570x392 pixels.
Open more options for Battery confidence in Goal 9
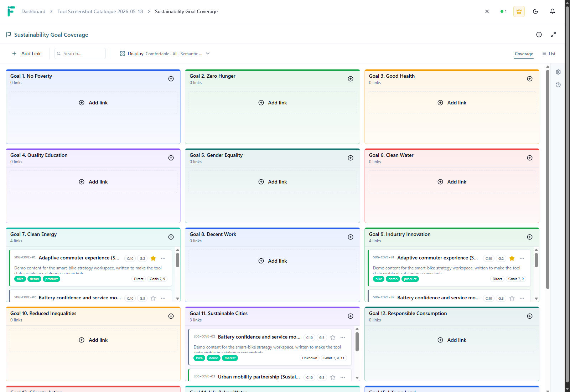click(522, 298)
